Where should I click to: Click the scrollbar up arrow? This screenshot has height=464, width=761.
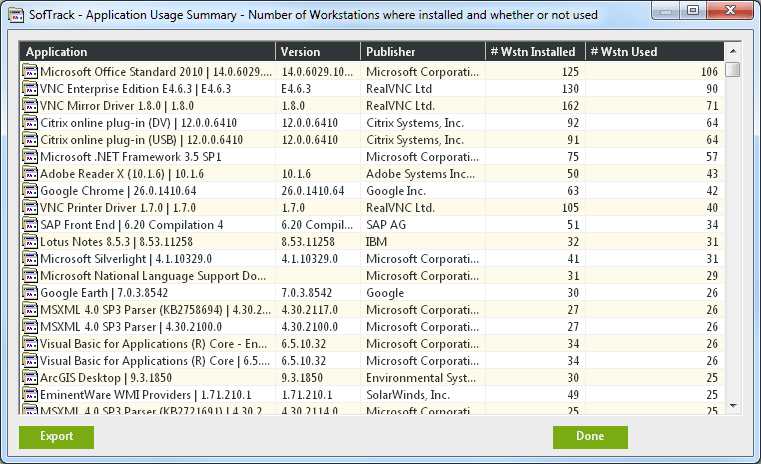(x=733, y=51)
